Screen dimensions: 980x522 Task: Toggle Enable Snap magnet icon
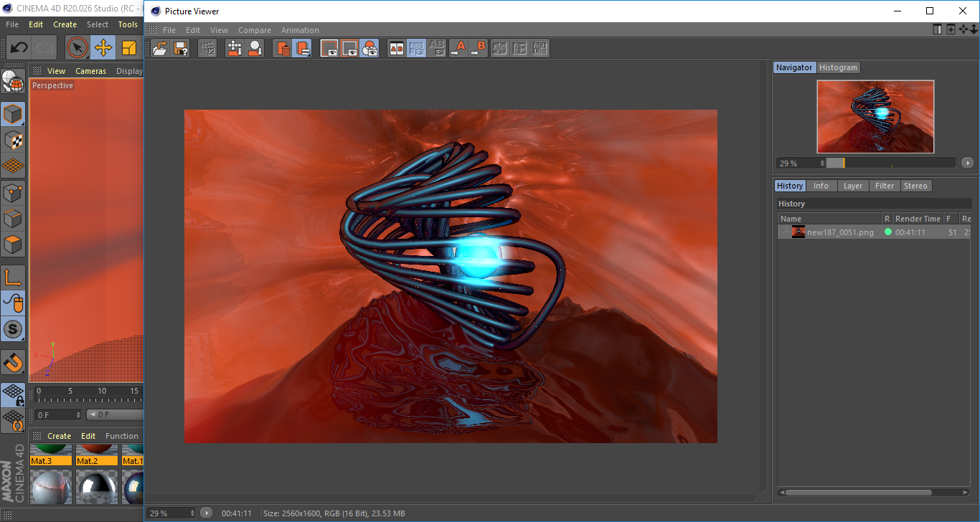pyautogui.click(x=13, y=361)
